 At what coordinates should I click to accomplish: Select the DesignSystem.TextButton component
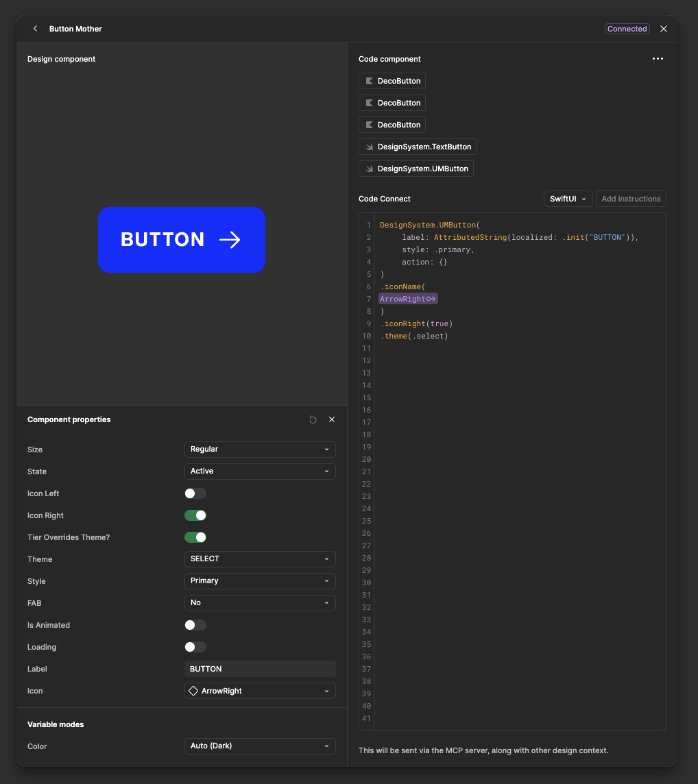pos(418,147)
